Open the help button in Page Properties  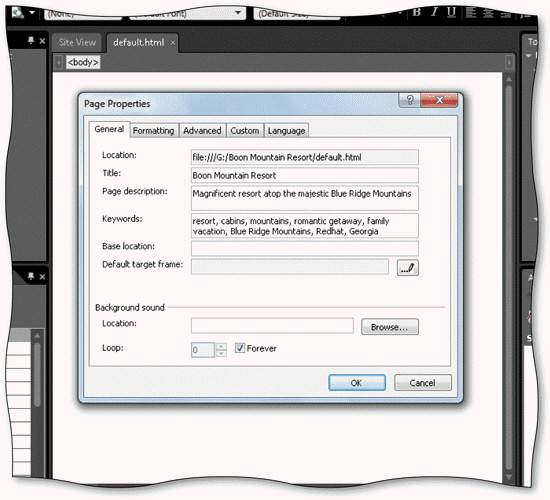point(410,100)
